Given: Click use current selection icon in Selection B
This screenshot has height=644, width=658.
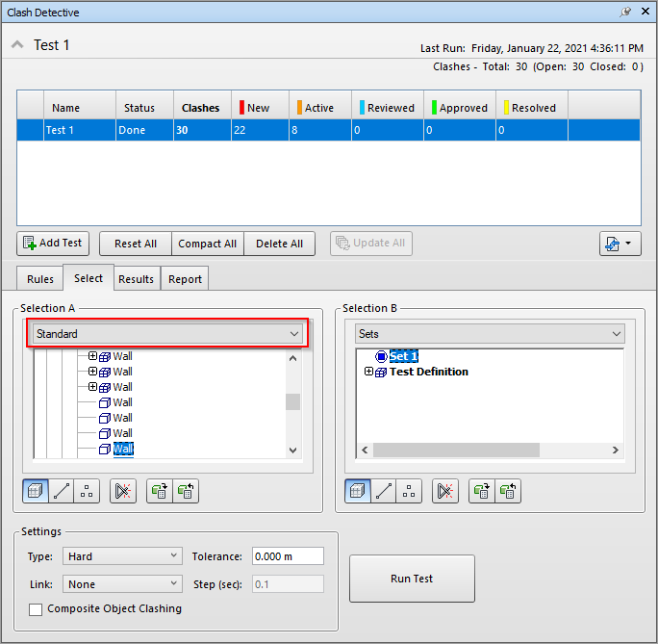Looking at the screenshot, I should (x=482, y=491).
